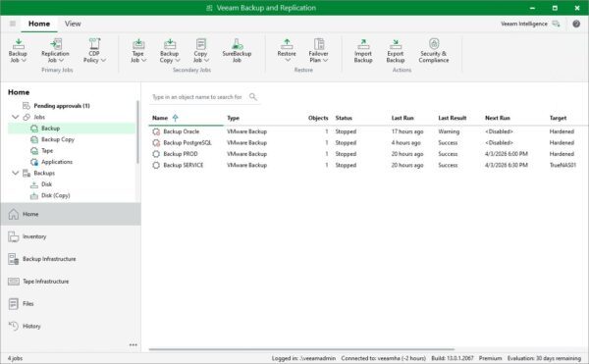Open Backup Infrastructure navigation pane
This screenshot has width=589, height=364.
pyautogui.click(x=71, y=259)
